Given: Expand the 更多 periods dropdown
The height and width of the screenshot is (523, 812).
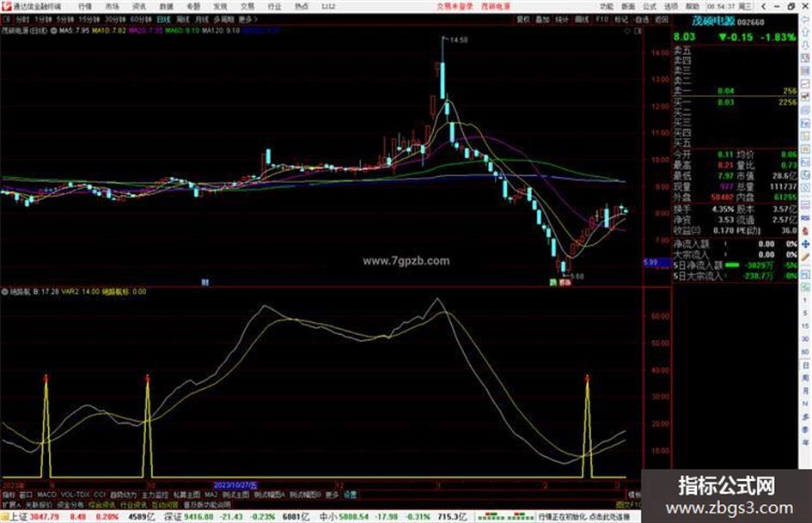Looking at the screenshot, I should point(247,19).
